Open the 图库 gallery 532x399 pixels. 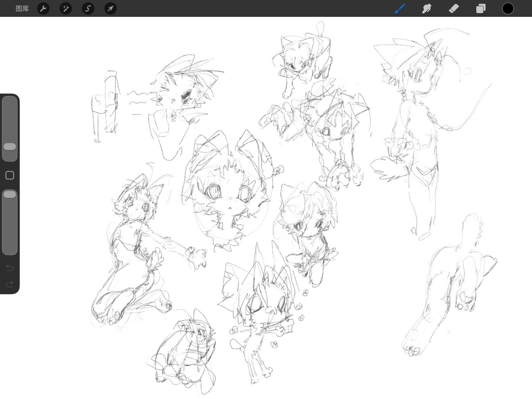click(22, 8)
